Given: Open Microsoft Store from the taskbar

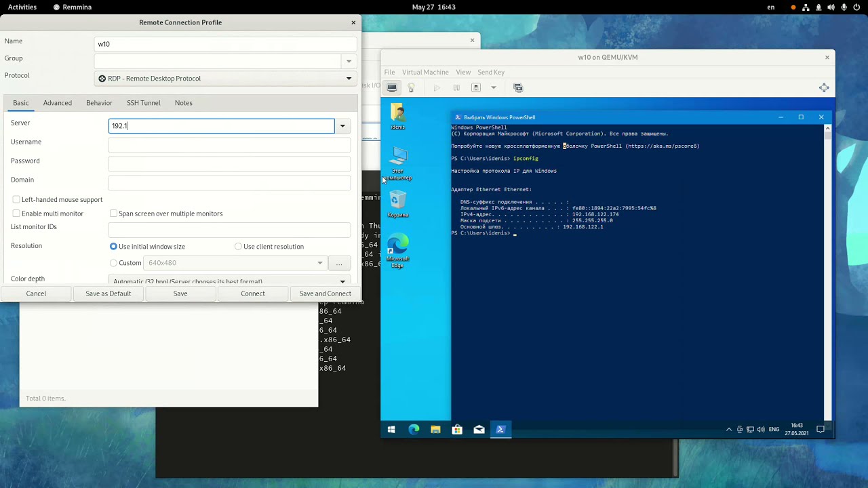Looking at the screenshot, I should (x=457, y=430).
